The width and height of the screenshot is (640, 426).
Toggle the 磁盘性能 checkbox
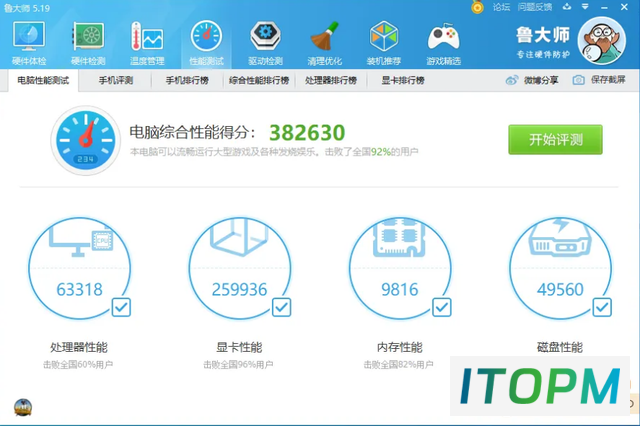point(602,307)
